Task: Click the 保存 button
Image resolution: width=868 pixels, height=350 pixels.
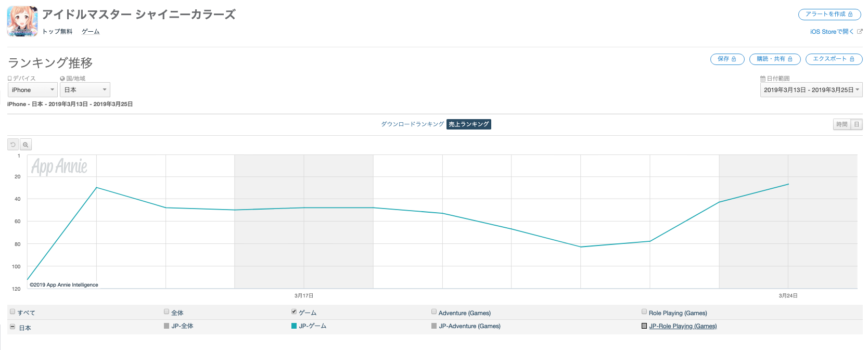Action: (x=727, y=59)
